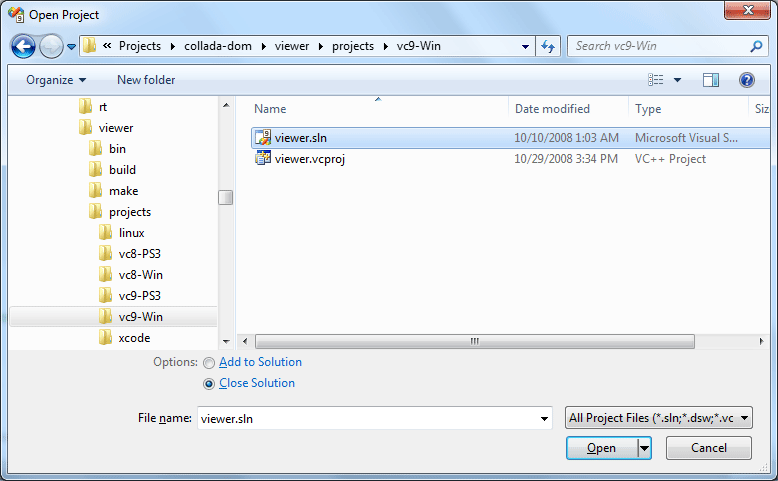The image size is (778, 481).
Task: Select viewer.vcproj file name
Action: click(x=310, y=159)
